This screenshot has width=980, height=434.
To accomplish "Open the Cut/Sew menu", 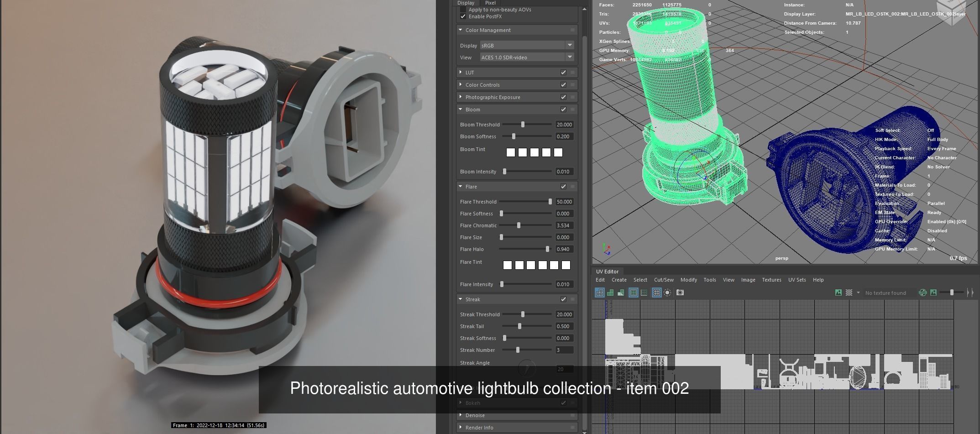I will pyautogui.click(x=664, y=280).
